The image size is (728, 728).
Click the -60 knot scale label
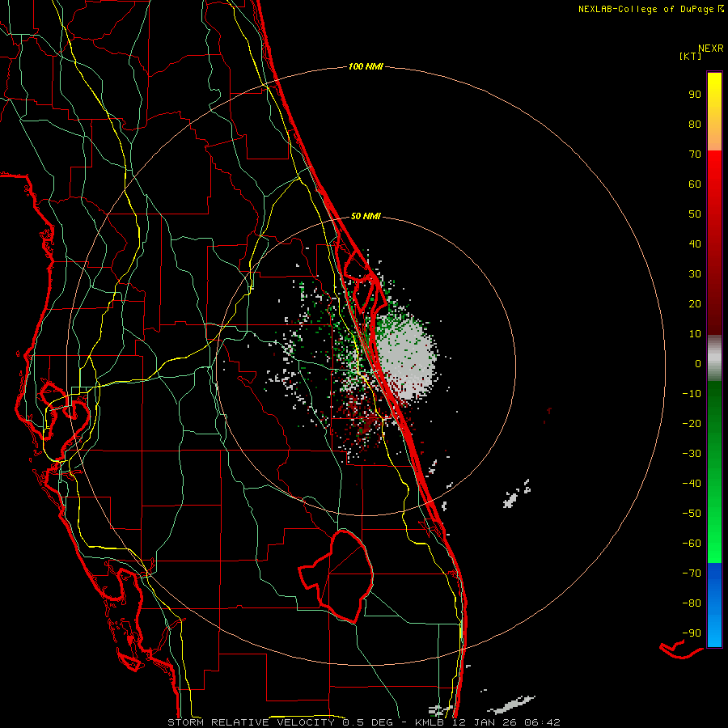(692, 544)
